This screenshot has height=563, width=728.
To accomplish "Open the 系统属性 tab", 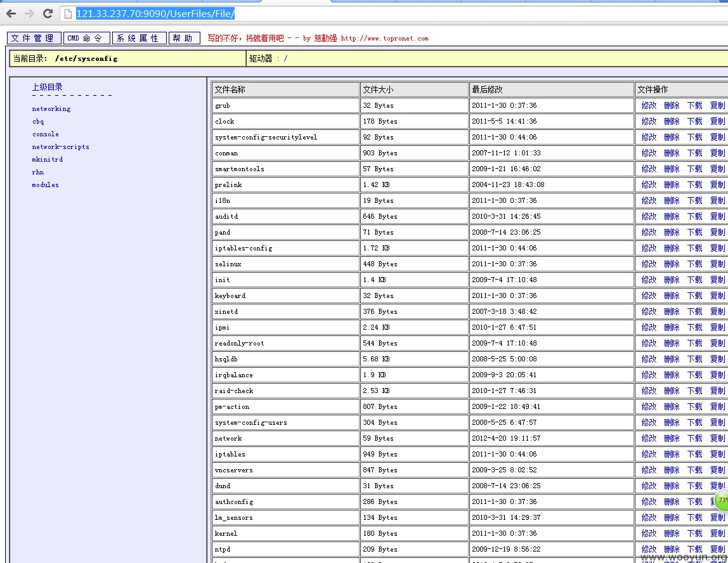I will point(139,38).
